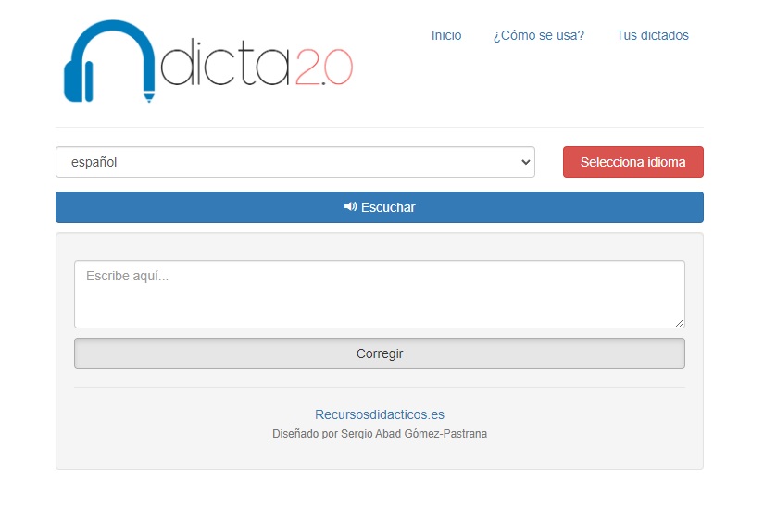Open the Inicio page

445,35
